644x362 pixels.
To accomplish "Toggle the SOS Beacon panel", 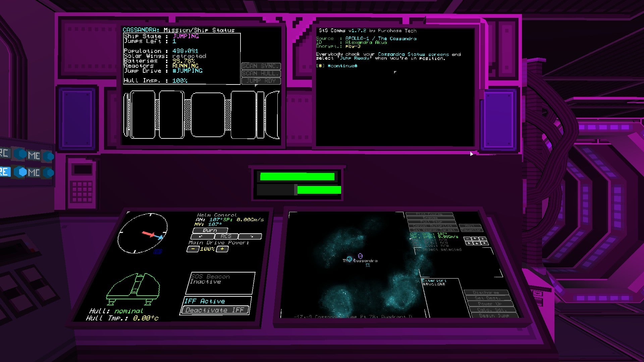I will tap(221, 283).
